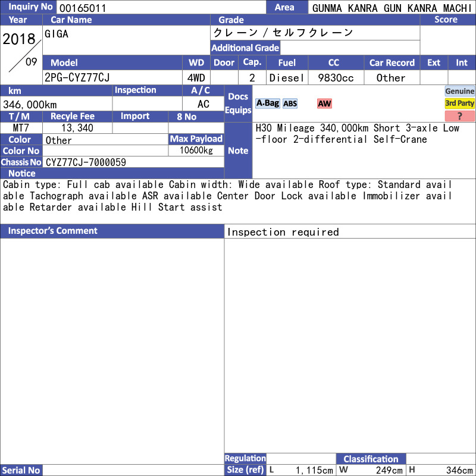Click the Classification label

pyautogui.click(x=371, y=459)
